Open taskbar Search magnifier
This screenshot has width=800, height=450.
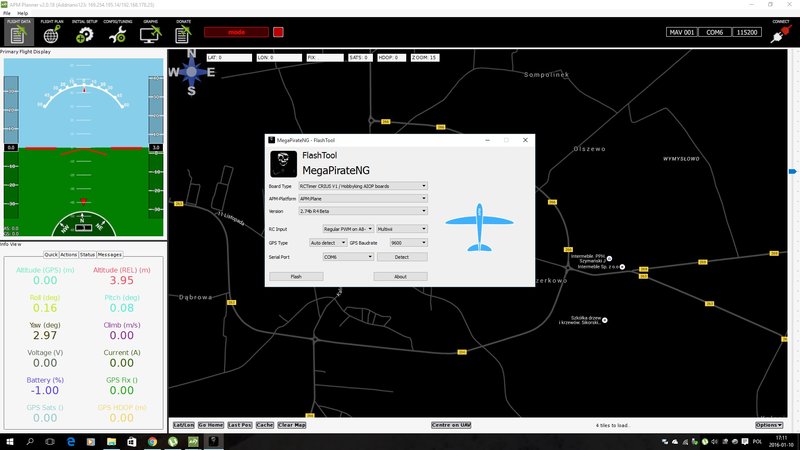30,442
